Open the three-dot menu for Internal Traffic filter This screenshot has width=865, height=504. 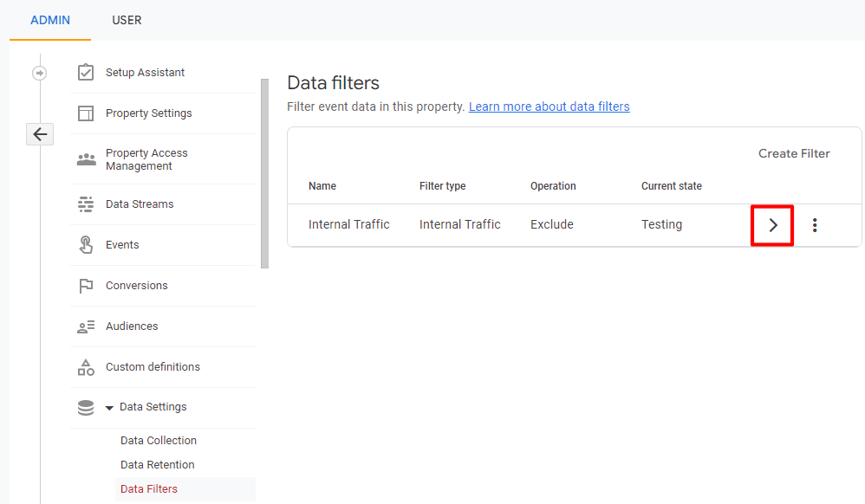point(815,224)
